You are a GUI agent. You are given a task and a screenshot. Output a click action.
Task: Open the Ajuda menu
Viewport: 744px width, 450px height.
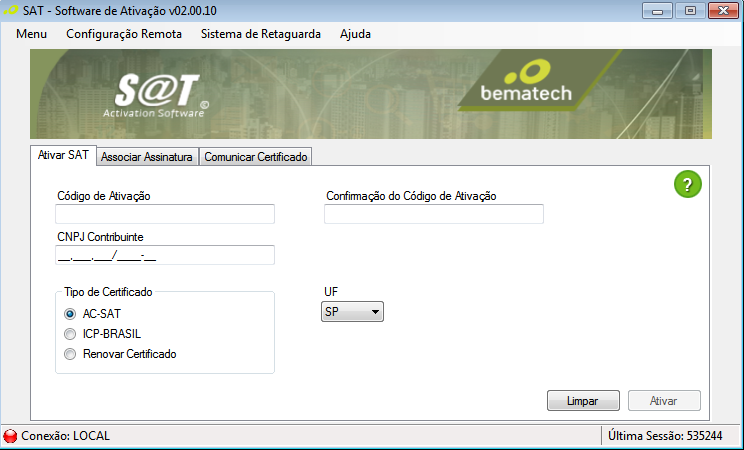click(x=355, y=33)
